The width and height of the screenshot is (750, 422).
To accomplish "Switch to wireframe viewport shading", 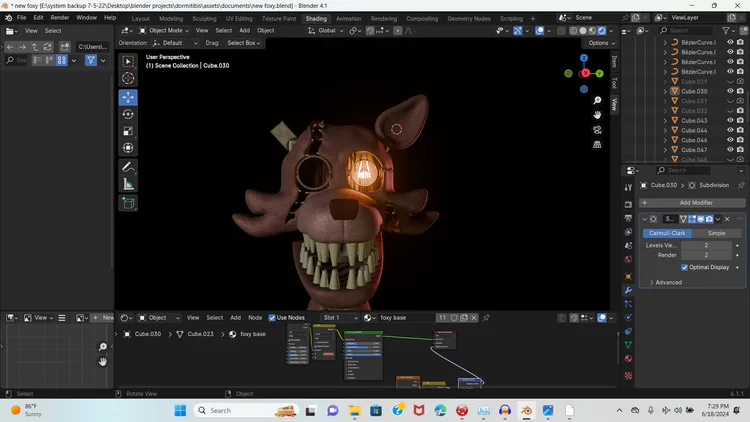I will (x=573, y=31).
